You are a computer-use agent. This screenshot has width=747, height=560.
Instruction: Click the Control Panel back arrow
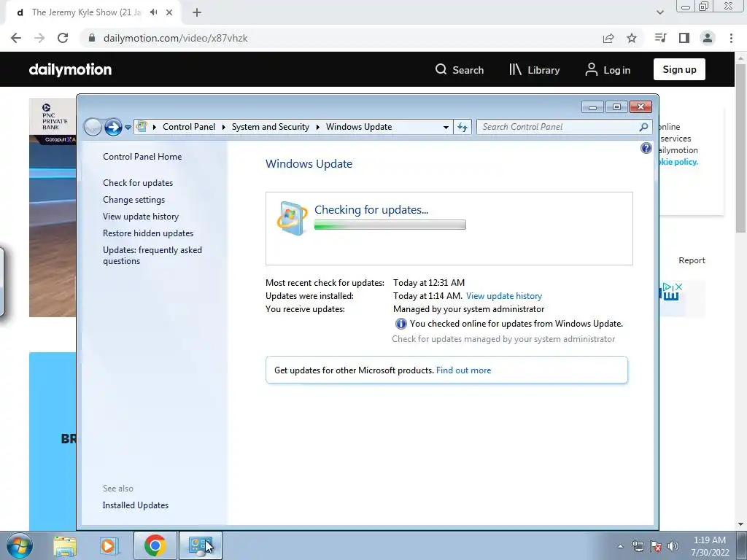click(x=93, y=127)
